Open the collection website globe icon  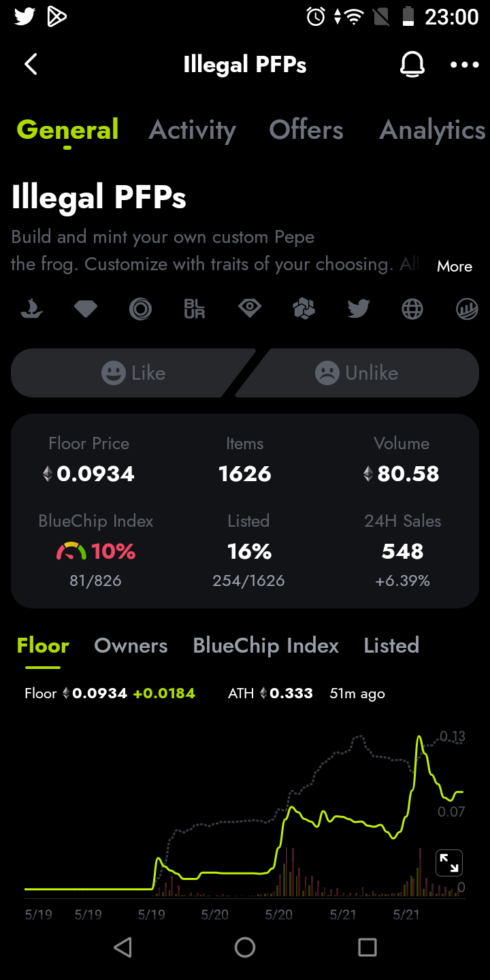412,310
